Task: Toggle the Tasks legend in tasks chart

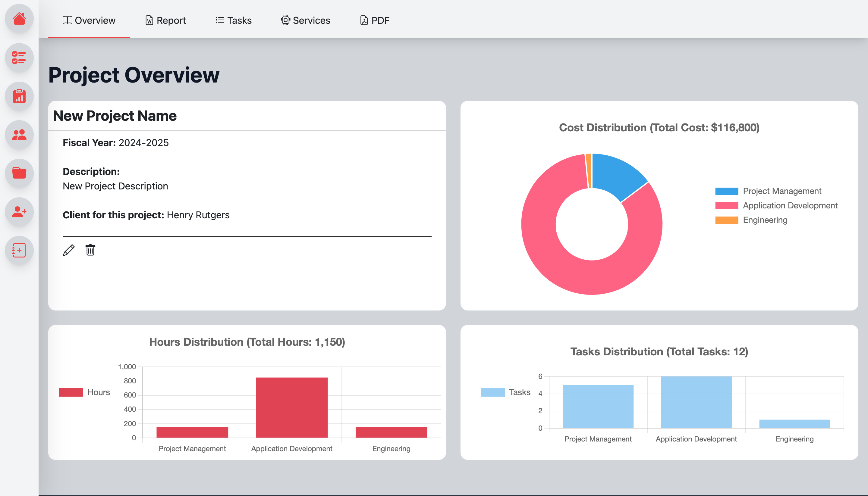Action: [506, 392]
